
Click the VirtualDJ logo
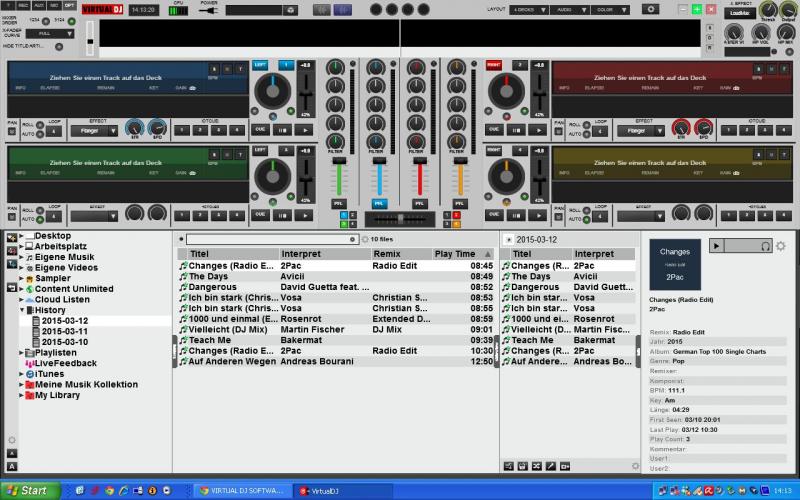[103, 10]
